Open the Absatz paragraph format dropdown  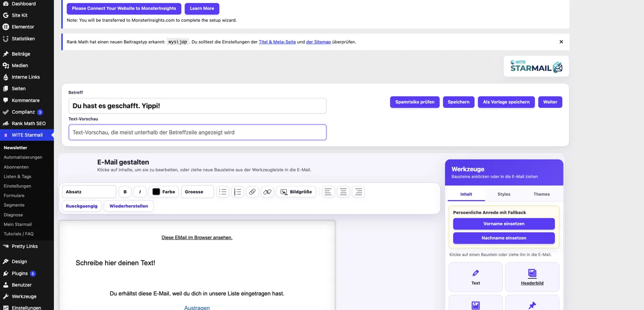pos(89,192)
